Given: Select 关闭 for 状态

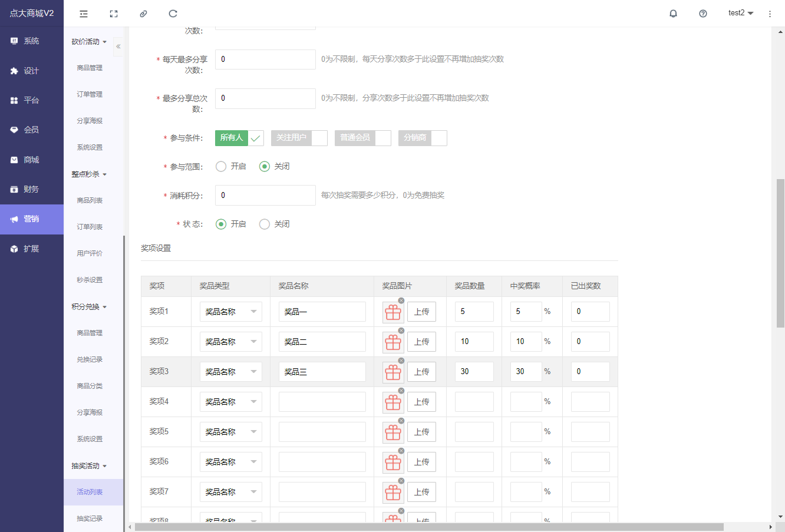Looking at the screenshot, I should pos(275,224).
